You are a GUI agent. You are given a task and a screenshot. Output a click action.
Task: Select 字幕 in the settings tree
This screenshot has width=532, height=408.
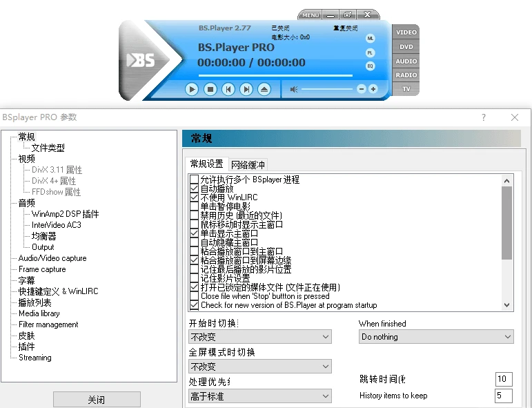coord(26,280)
